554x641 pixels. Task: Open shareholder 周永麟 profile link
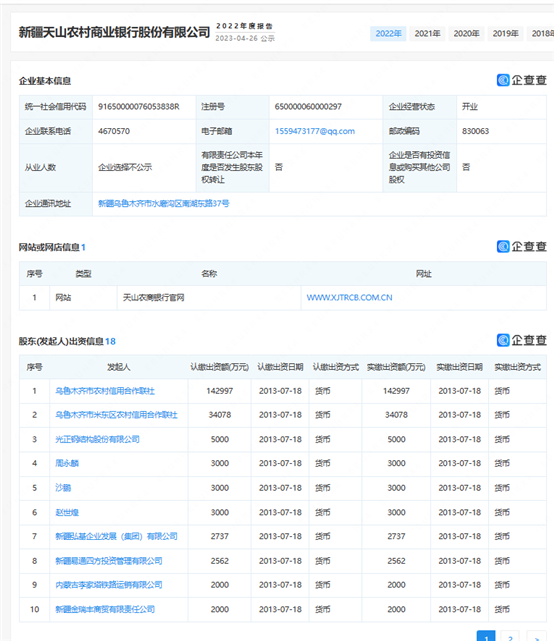click(67, 464)
